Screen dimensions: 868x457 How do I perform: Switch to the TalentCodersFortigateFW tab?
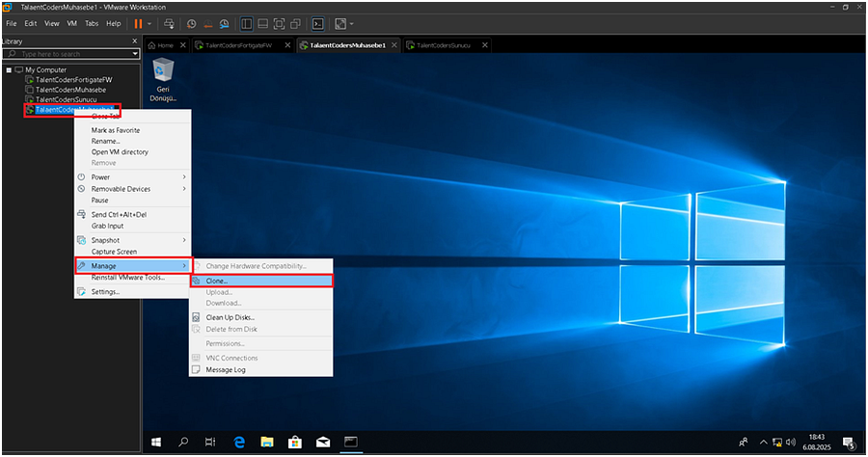[x=238, y=45]
